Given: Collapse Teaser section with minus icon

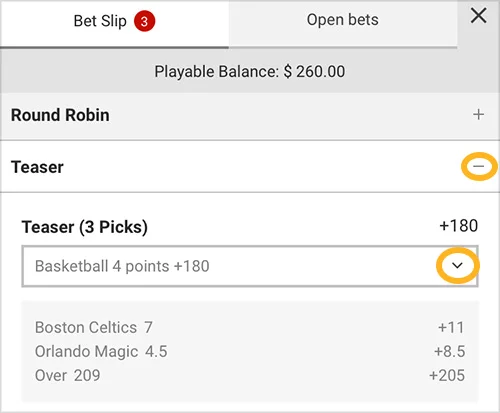Looking at the screenshot, I should (479, 166).
